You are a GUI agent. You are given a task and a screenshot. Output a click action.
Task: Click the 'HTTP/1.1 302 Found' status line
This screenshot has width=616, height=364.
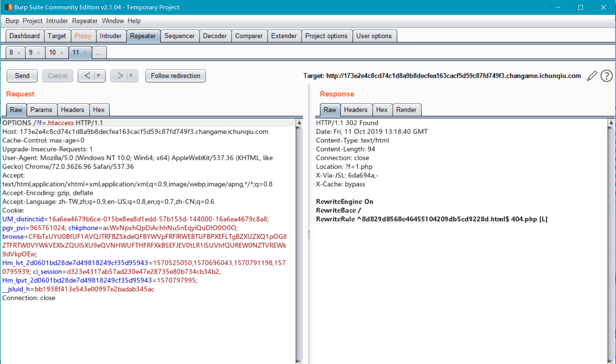click(347, 123)
